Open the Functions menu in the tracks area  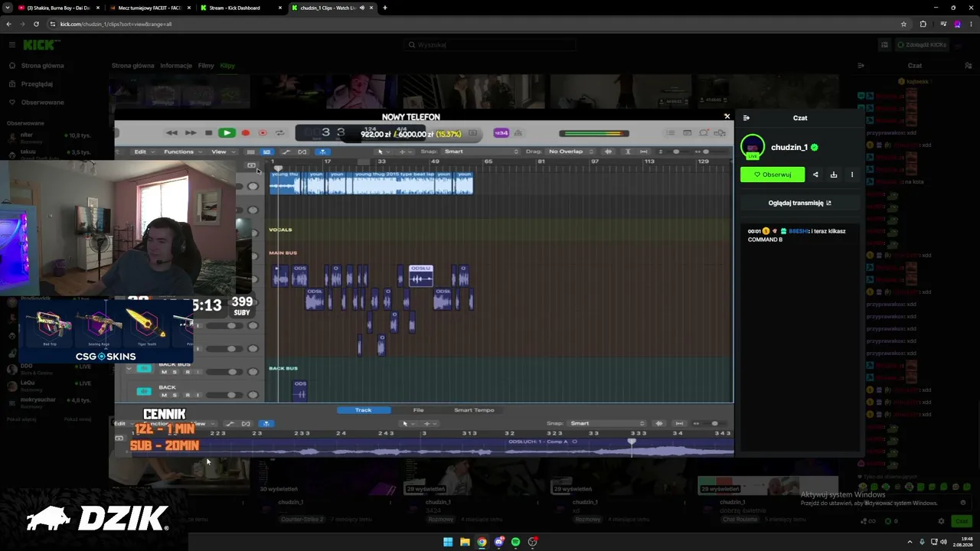(181, 152)
